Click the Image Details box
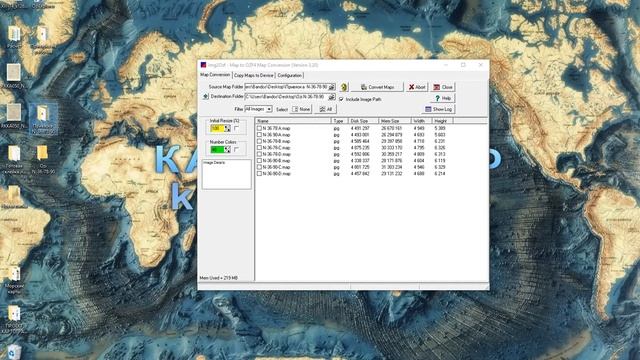640x360 pixels. tap(227, 174)
